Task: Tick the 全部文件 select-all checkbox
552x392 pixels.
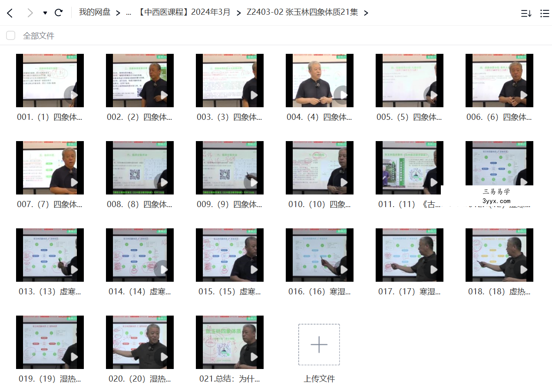Action: click(10, 36)
